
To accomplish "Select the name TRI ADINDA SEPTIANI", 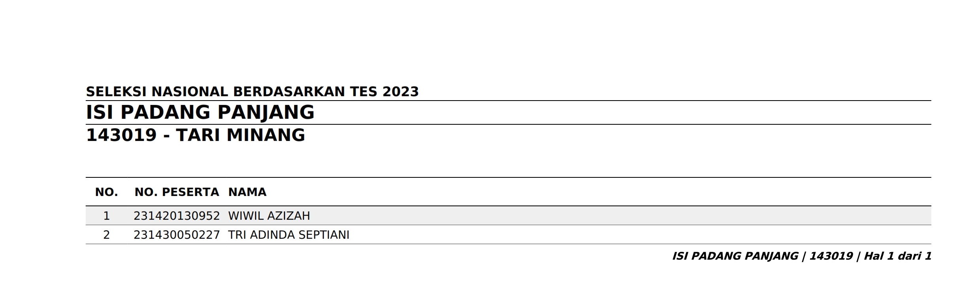I will (289, 235).
